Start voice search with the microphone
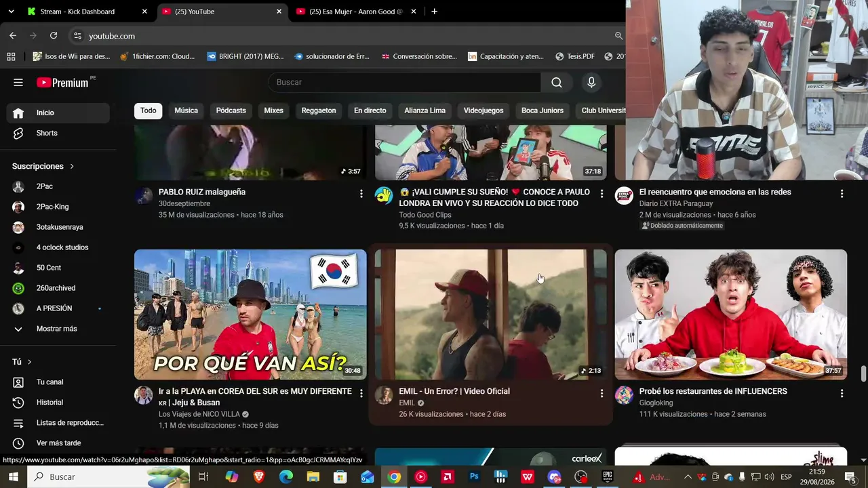This screenshot has width=868, height=488. [591, 83]
